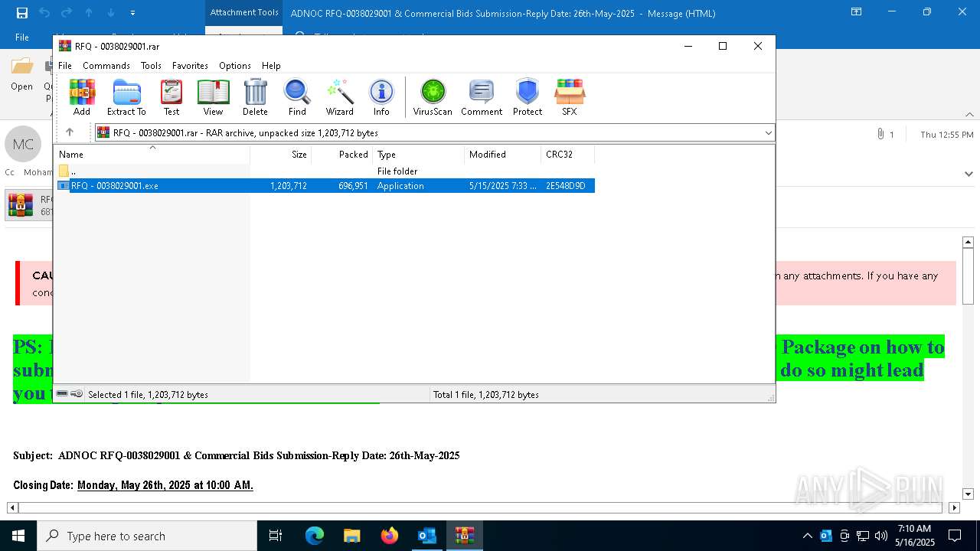The width and height of the screenshot is (980, 551).
Task: Click the Add toolbar icon in WinRAR
Action: (x=82, y=97)
